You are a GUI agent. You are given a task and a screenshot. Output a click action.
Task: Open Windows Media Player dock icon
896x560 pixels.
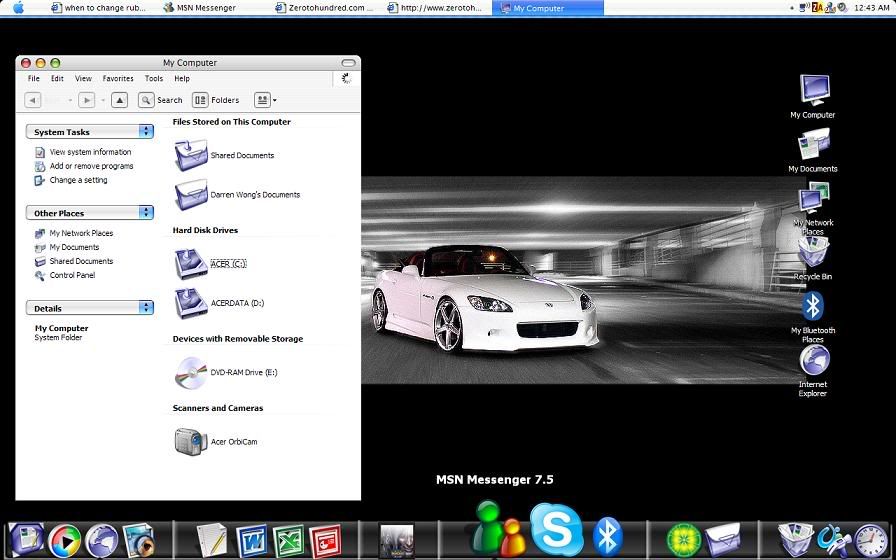tap(64, 540)
